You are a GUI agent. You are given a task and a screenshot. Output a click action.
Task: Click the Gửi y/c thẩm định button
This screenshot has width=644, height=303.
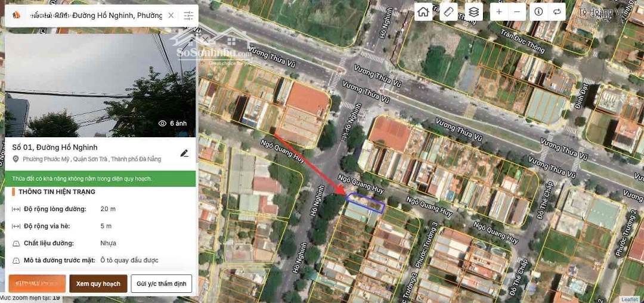(162, 284)
